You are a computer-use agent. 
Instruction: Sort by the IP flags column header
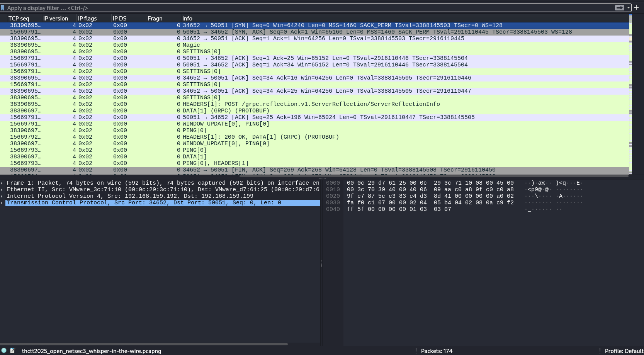coord(94,18)
